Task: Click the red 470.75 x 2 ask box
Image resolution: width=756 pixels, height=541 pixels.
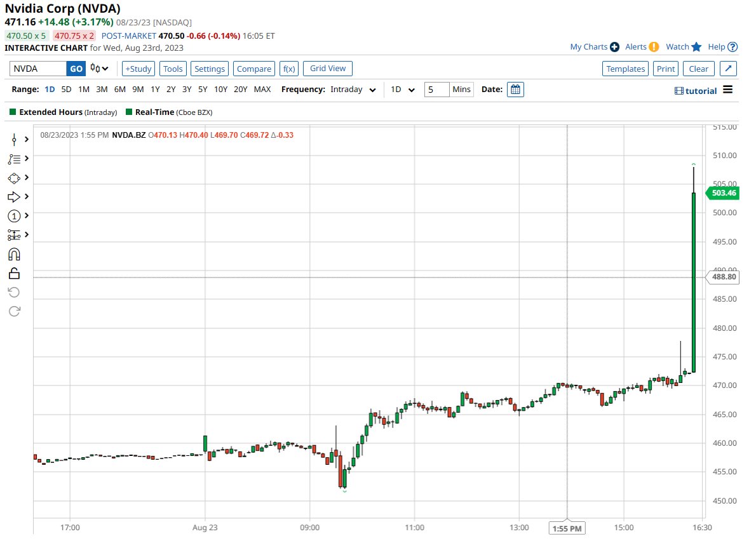Action: click(x=74, y=36)
